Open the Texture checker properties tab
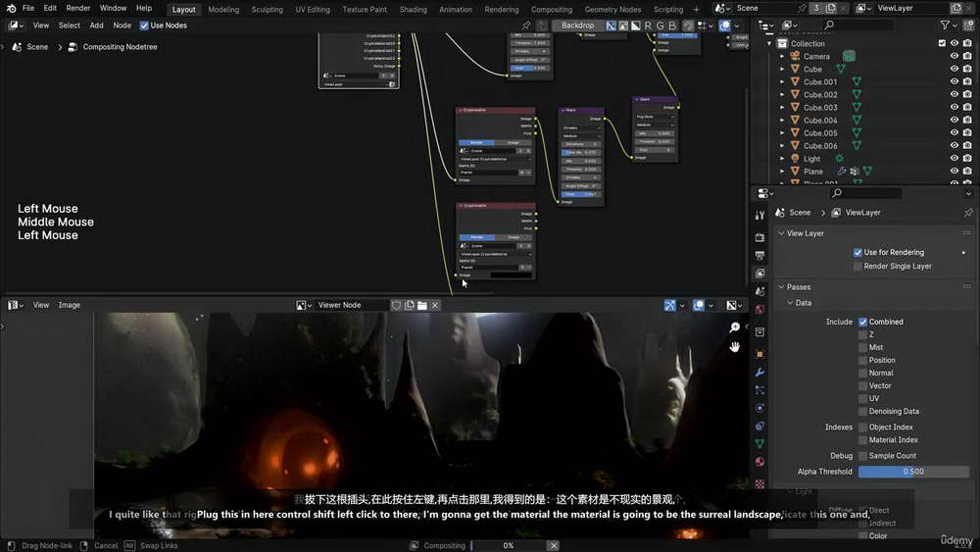The image size is (980, 552). [759, 484]
